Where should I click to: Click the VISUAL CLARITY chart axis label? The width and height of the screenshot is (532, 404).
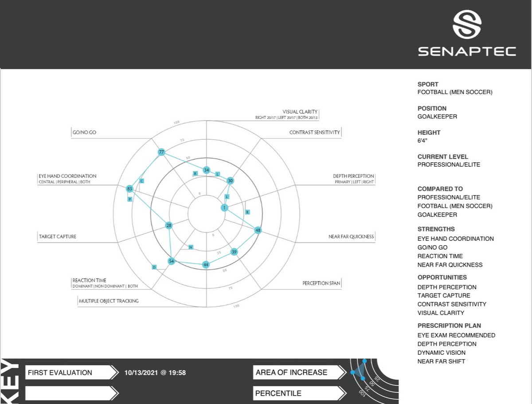(x=300, y=112)
